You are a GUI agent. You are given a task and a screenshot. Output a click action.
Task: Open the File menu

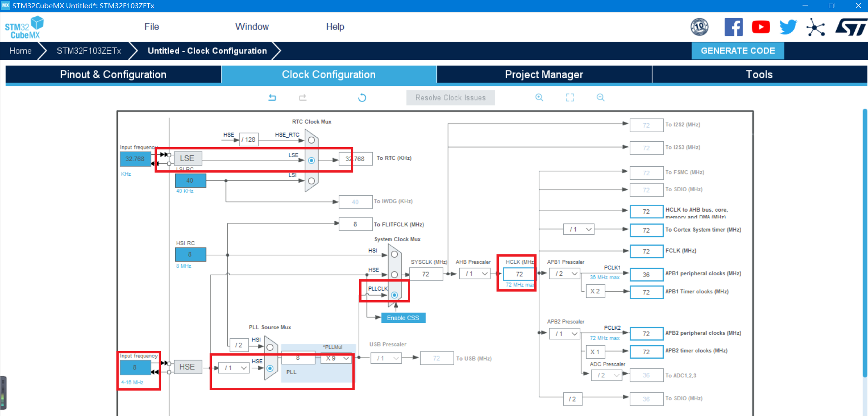pyautogui.click(x=151, y=27)
